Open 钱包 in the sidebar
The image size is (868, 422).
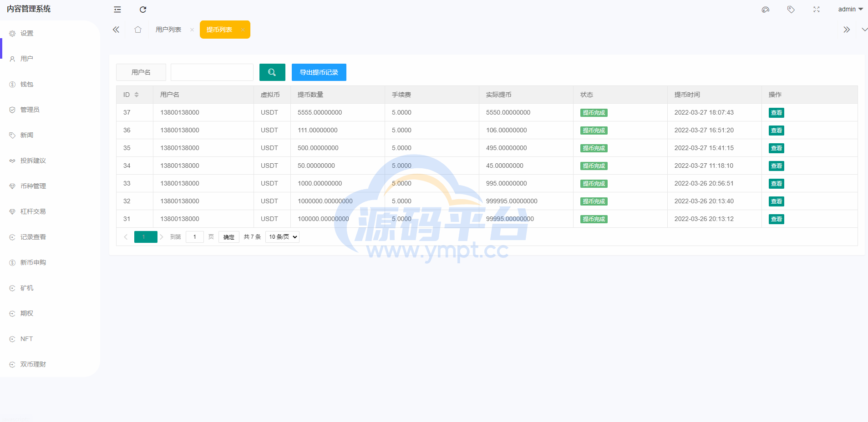click(50, 84)
